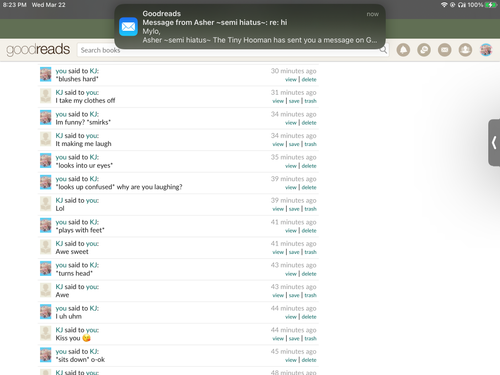View the "Im funny? *smirks*" message

point(291,123)
